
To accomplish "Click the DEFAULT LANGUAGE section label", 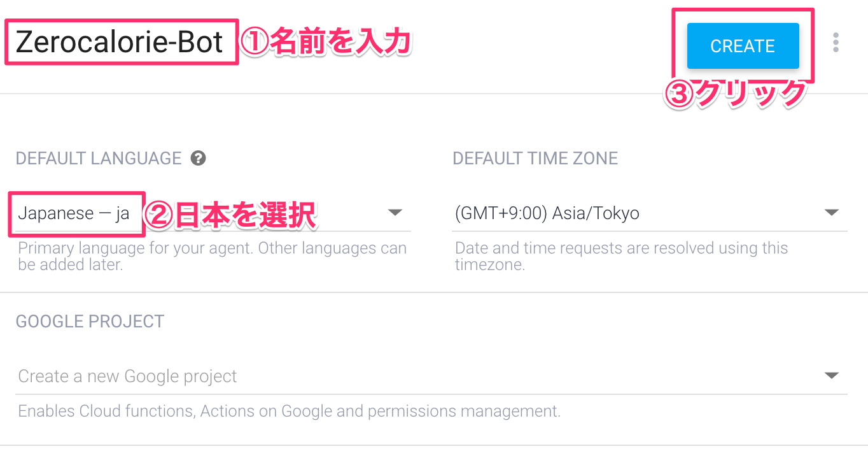I will (99, 159).
